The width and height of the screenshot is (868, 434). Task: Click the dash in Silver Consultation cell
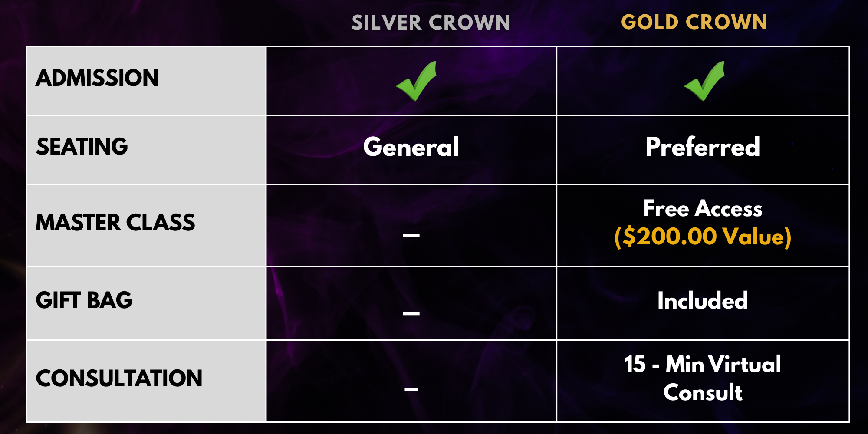coord(411,389)
